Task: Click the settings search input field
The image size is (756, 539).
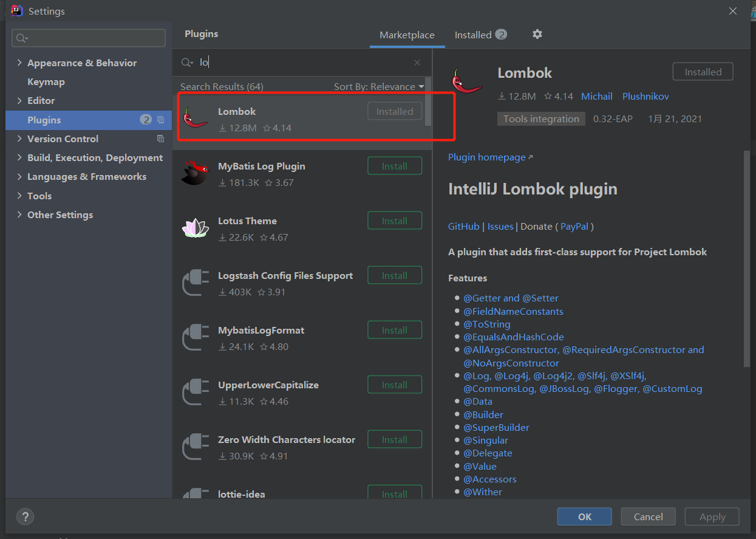Action: [89, 38]
